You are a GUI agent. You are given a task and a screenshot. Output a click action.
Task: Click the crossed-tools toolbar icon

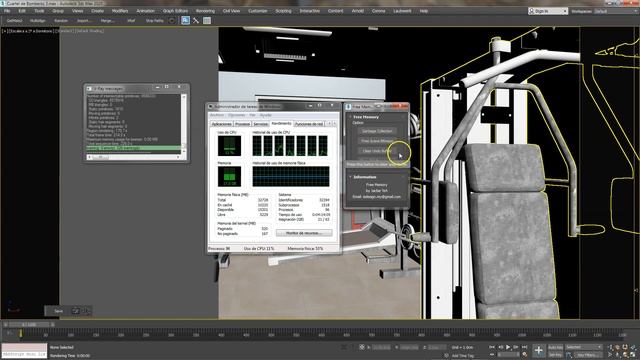(x=196, y=20)
